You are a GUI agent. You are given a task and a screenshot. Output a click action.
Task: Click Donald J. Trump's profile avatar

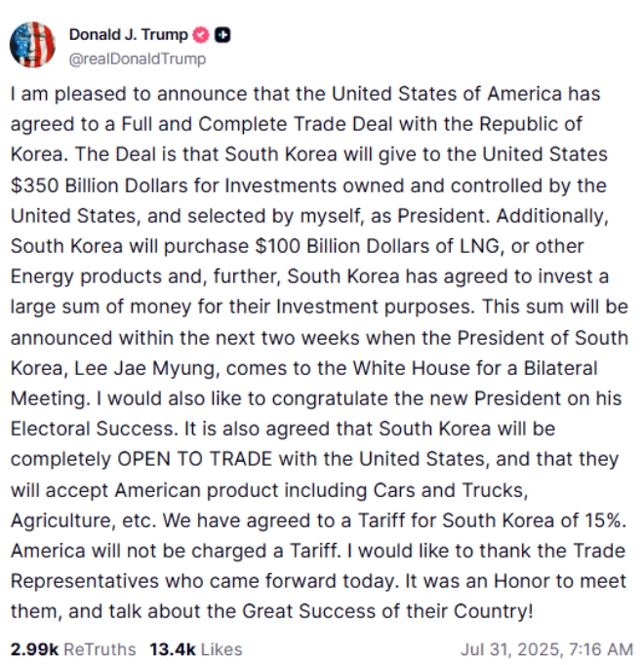point(34,44)
